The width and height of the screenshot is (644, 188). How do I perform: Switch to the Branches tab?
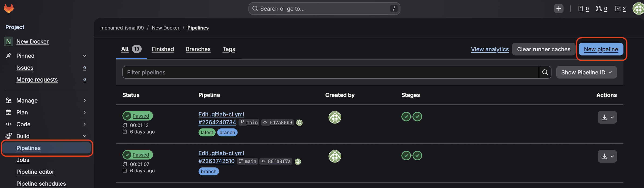click(x=198, y=49)
